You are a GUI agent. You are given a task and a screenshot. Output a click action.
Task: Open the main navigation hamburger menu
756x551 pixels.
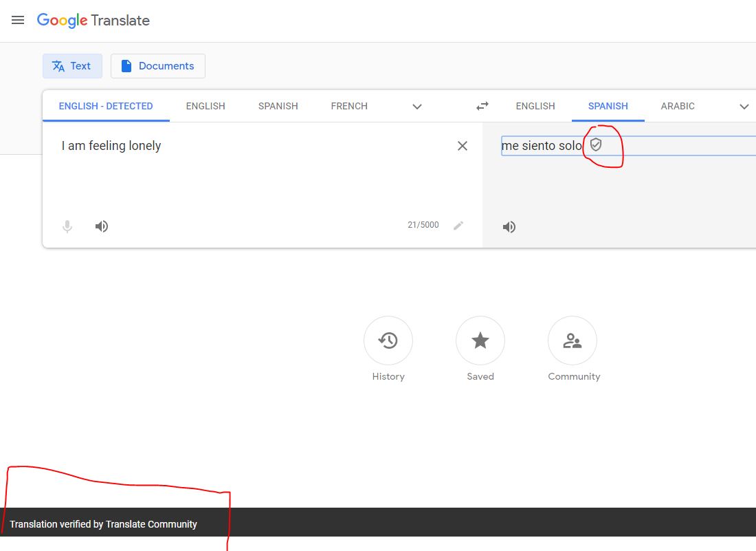[18, 20]
